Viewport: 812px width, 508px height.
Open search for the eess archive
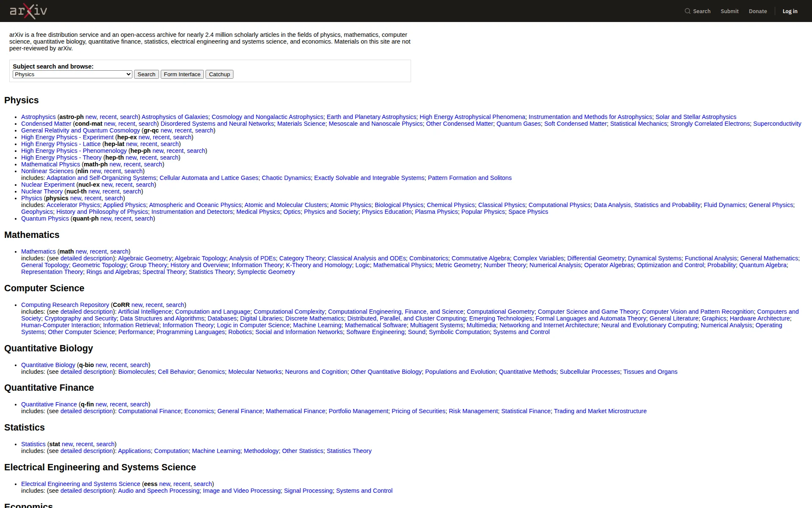[203, 484]
